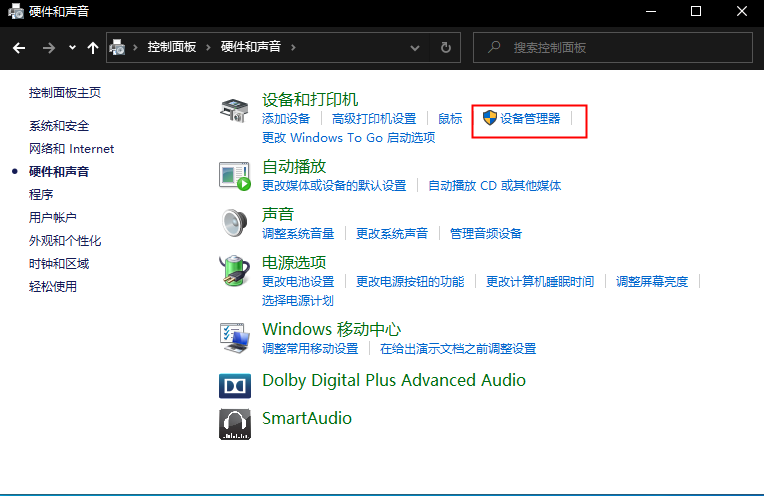Click the Devices and Printers icon
This screenshot has width=764, height=496.
[x=234, y=110]
